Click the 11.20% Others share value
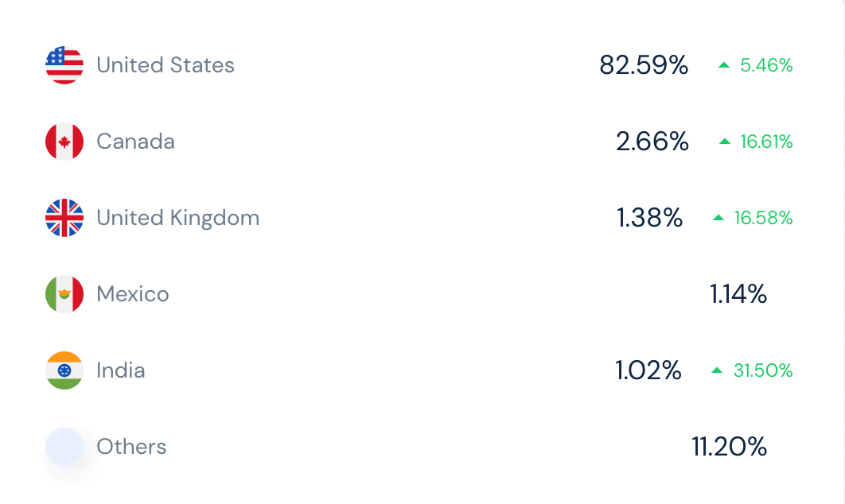845x504 pixels. pos(729,447)
